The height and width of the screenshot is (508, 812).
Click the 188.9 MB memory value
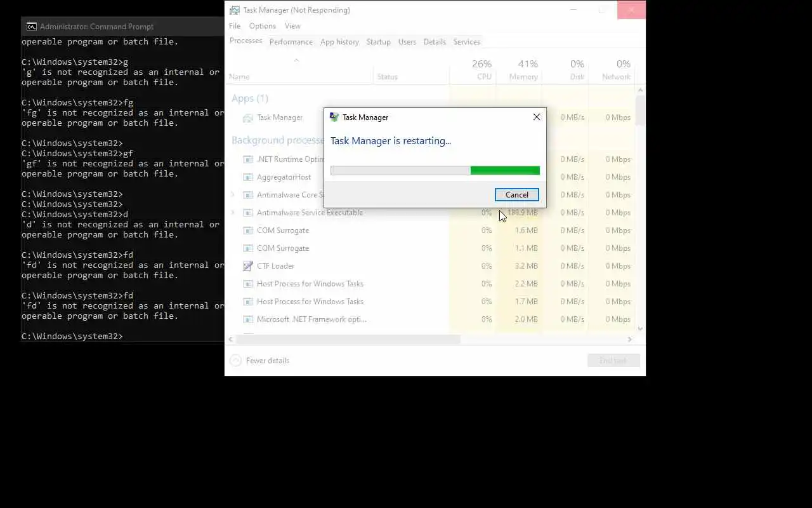tap(522, 213)
